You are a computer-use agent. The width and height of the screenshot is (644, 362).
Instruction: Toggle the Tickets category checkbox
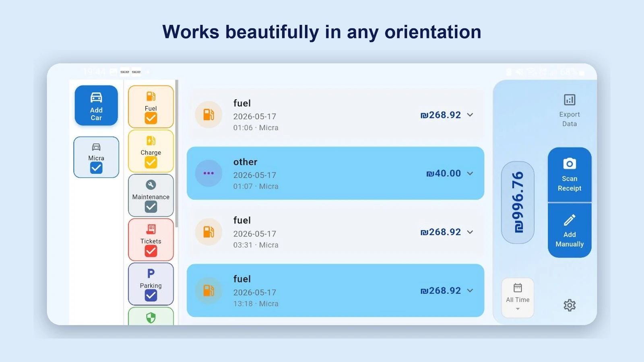(x=151, y=251)
